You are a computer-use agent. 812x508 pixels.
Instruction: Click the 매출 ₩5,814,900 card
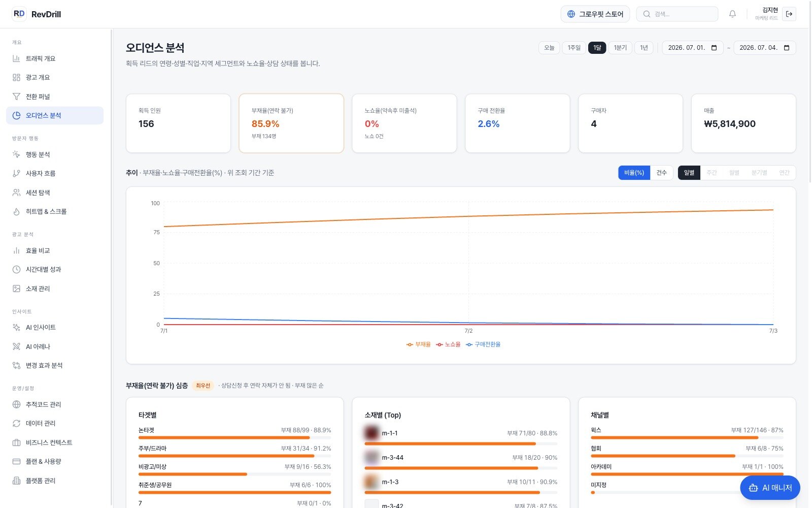pyautogui.click(x=743, y=123)
